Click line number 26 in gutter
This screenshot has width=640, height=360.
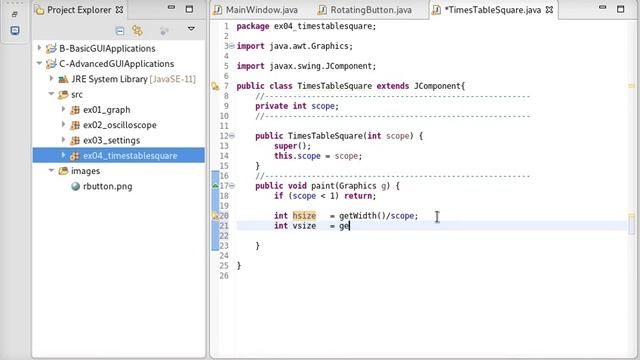coord(224,276)
